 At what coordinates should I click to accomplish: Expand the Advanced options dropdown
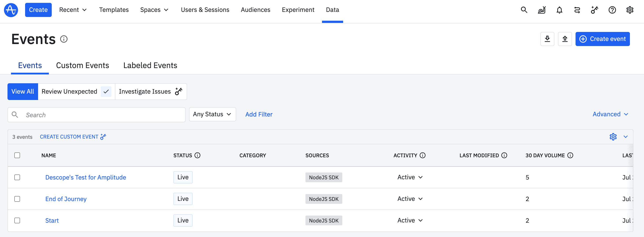610,114
